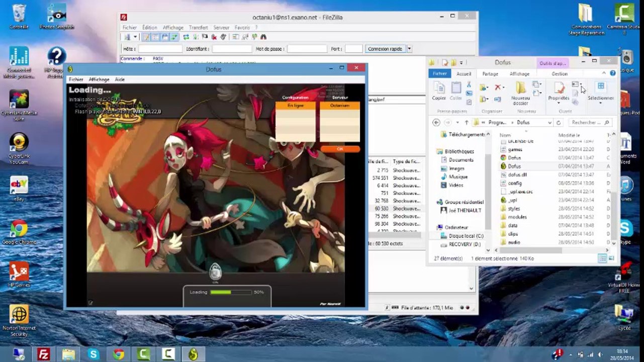Toggle remote directory tree in FileZilla toolbar

(165, 37)
